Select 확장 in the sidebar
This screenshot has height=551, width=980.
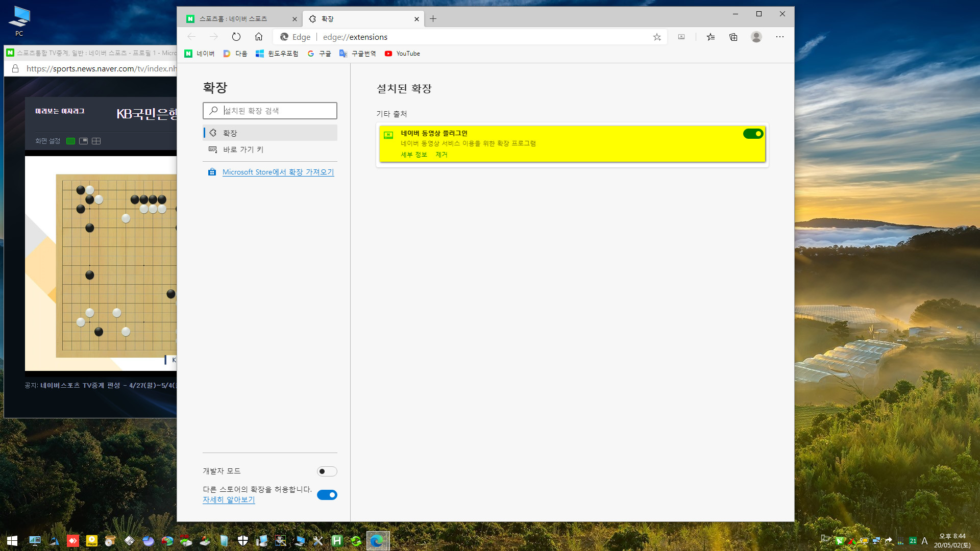pos(270,133)
